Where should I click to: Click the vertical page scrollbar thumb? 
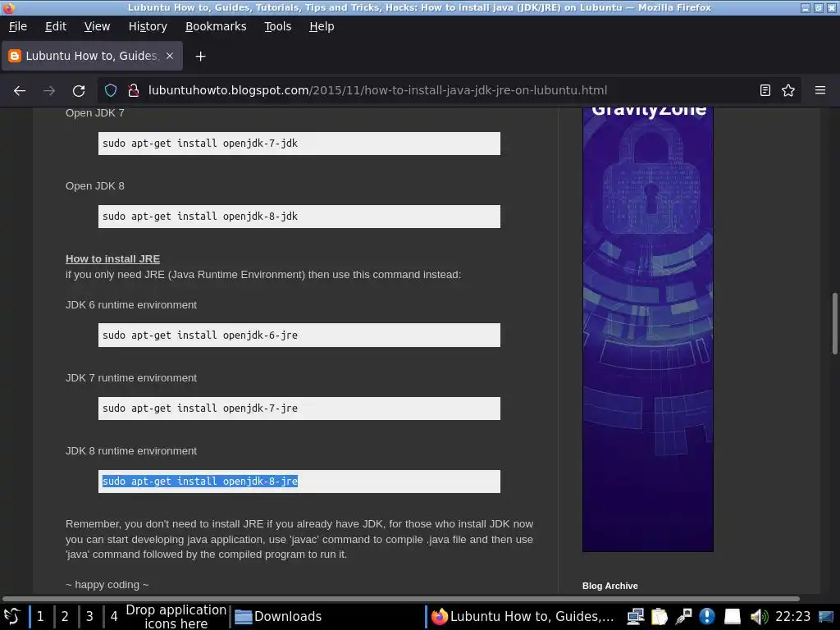coord(834,323)
